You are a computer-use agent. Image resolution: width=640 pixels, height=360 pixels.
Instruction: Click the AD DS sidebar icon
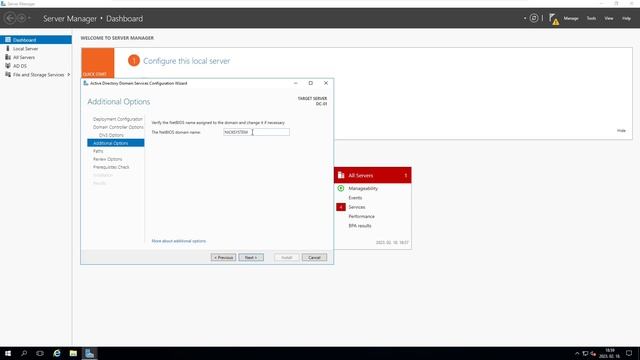8,66
